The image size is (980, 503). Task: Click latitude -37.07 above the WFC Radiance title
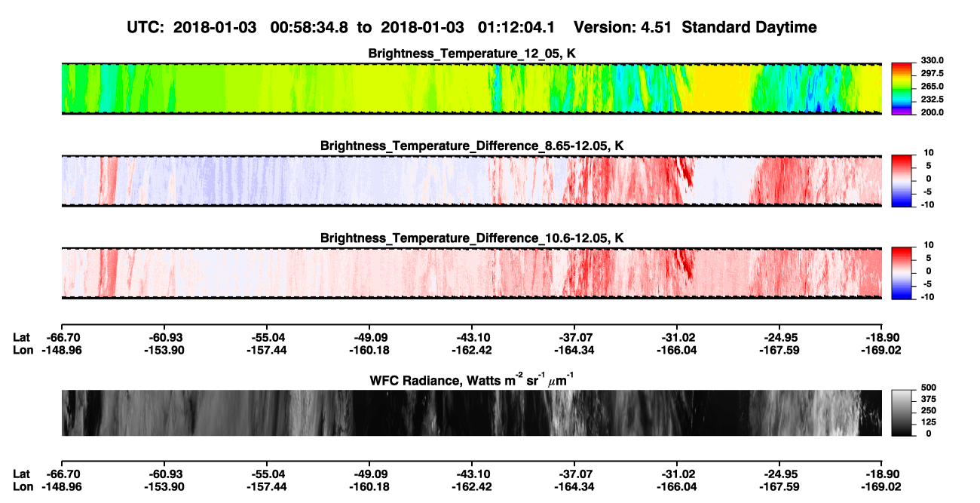[574, 337]
